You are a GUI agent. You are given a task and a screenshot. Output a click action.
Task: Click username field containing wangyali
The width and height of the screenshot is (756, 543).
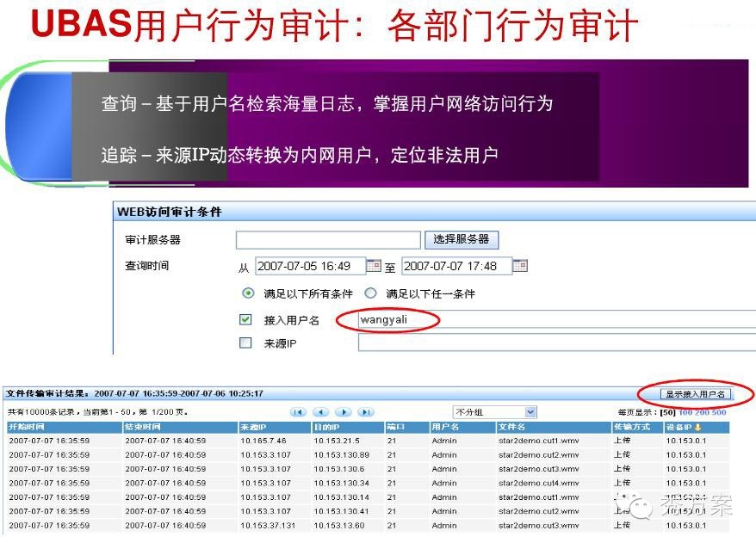(557, 319)
